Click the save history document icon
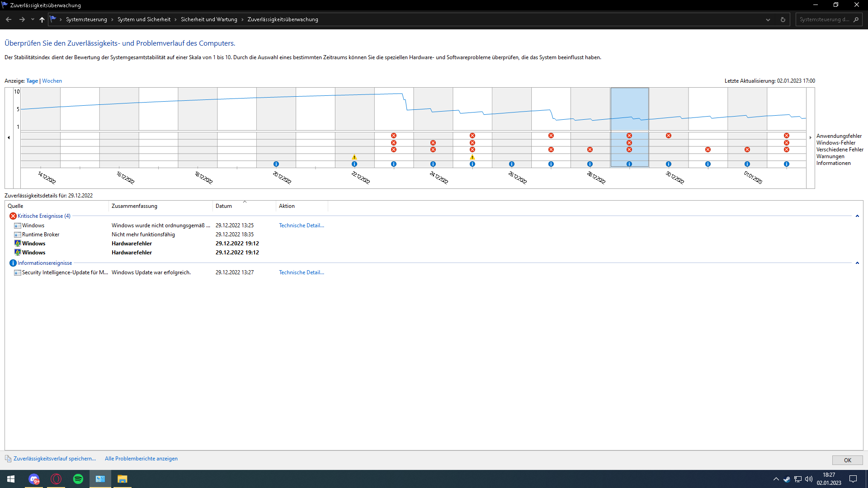Viewport: 868px width, 488px height. [8, 459]
